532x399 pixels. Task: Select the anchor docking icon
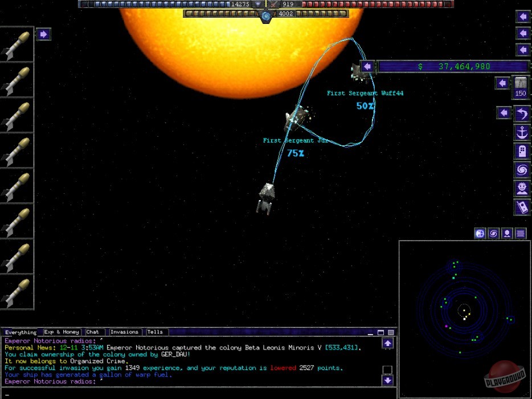[x=521, y=132]
